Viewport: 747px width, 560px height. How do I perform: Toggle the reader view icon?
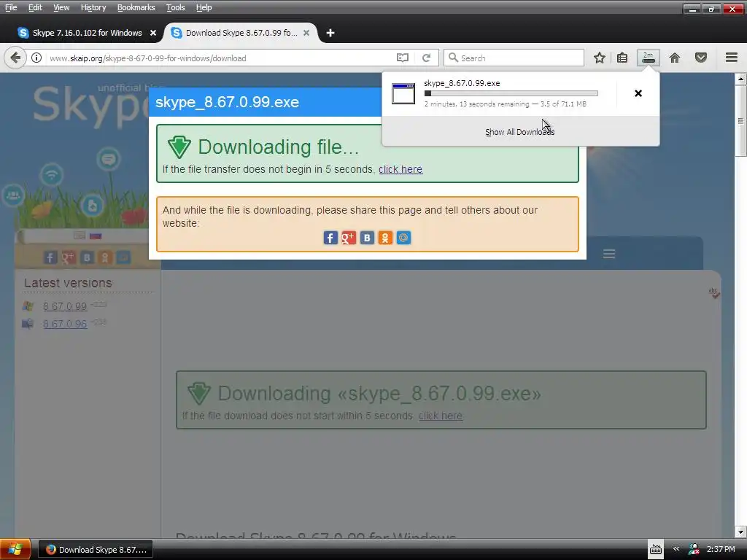[x=403, y=58]
